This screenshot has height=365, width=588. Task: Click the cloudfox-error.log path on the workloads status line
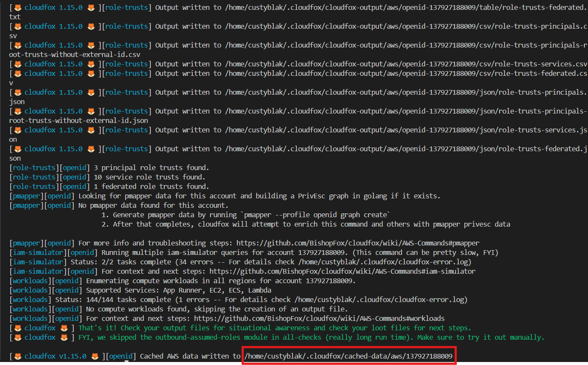tap(379, 299)
